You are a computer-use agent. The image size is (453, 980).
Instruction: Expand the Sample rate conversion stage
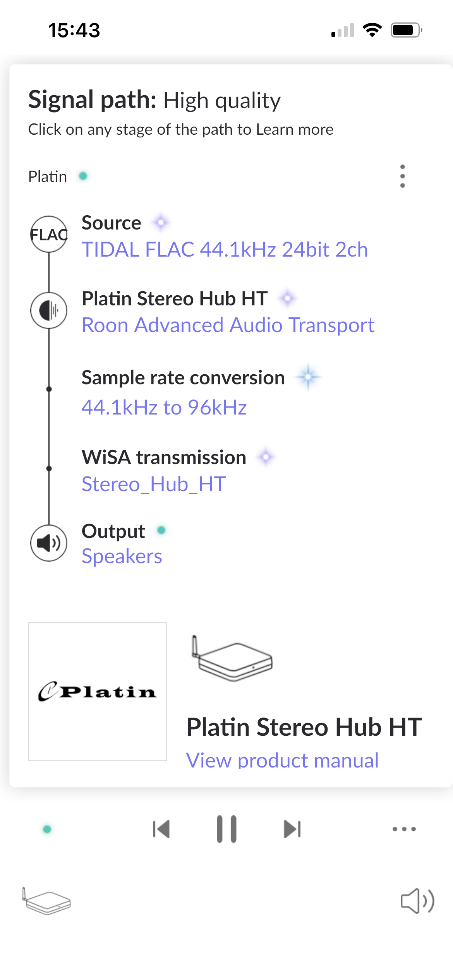(x=182, y=391)
